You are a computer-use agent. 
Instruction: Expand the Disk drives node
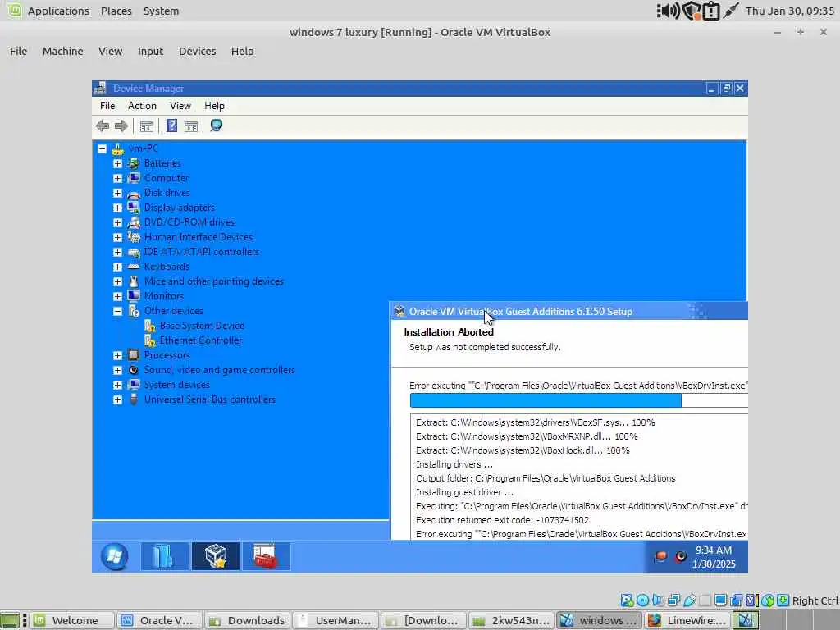117,193
